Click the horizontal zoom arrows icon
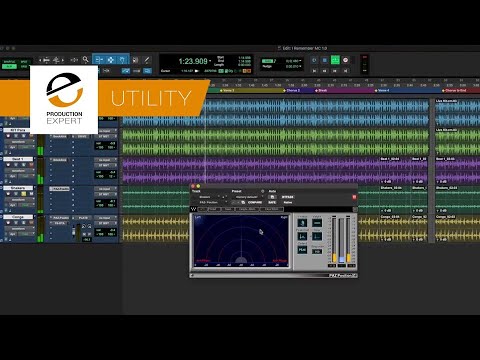 click(74, 60)
